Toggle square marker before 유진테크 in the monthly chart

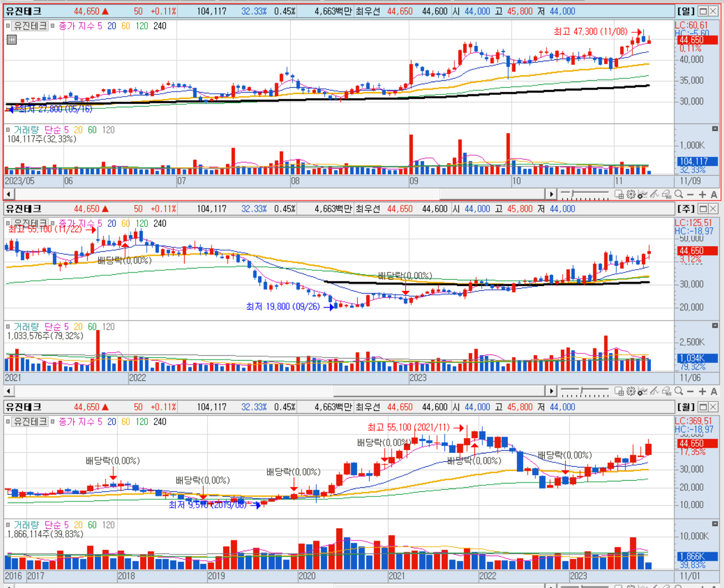8,422
